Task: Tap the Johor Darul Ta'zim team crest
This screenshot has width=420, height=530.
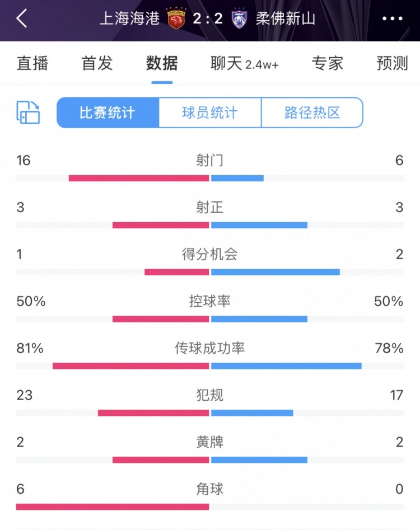Action: pos(239,18)
